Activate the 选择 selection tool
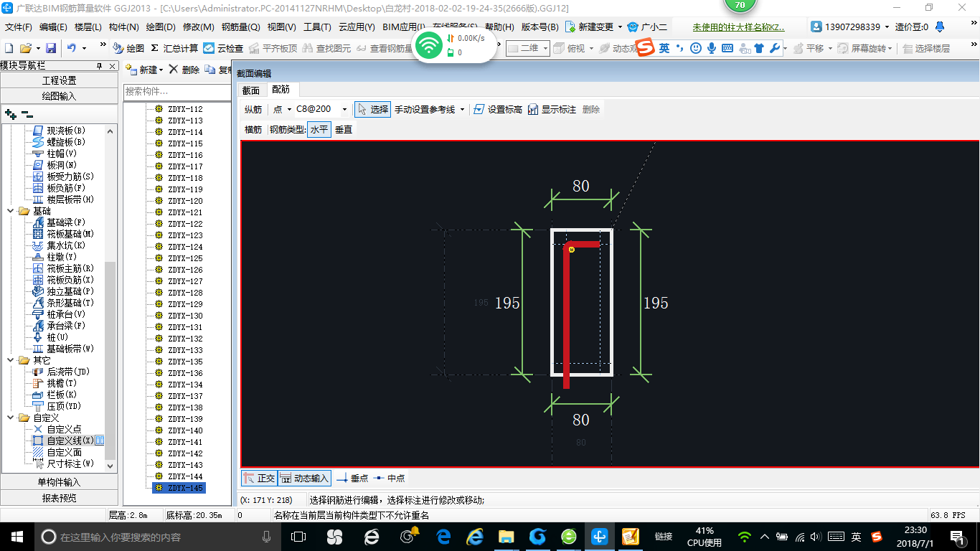 (372, 109)
